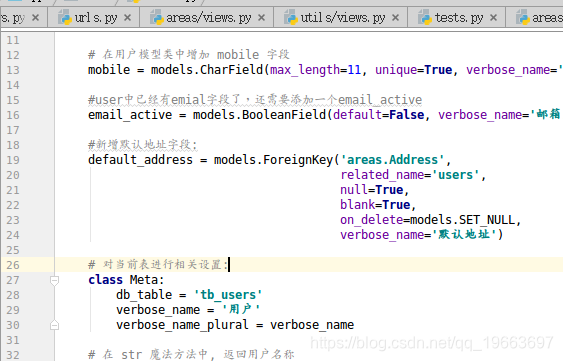Switch to the urls.py tab
The width and height of the screenshot is (563, 361).
(93, 18)
